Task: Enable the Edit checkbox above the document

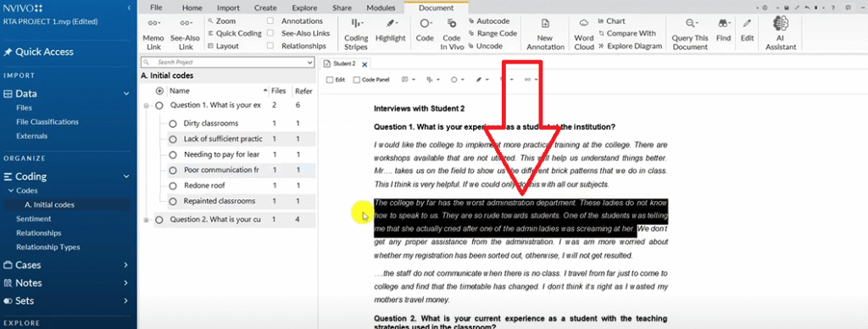Action: [330, 80]
